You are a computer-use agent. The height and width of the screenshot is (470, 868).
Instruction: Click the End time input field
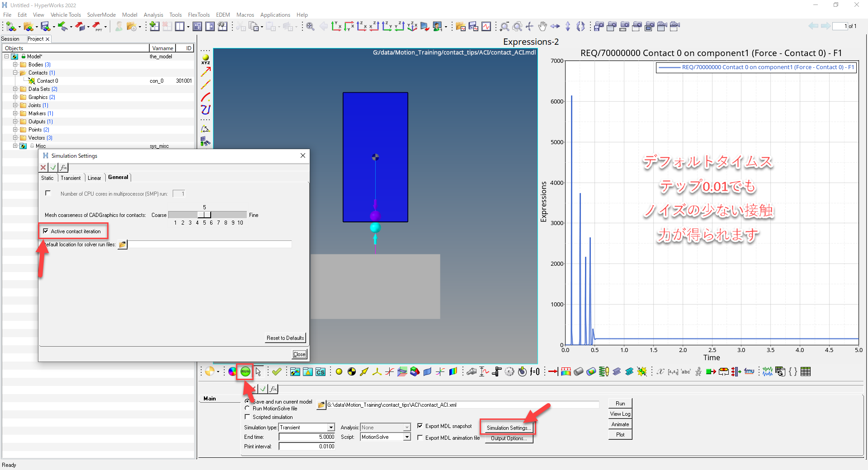pyautogui.click(x=307, y=437)
